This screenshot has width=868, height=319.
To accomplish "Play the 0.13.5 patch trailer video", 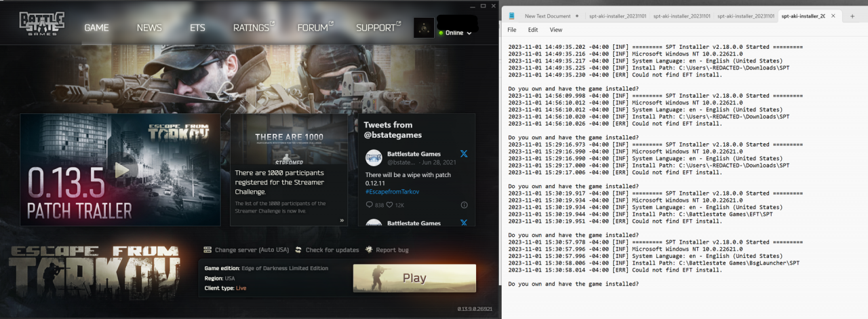I will pos(122,170).
